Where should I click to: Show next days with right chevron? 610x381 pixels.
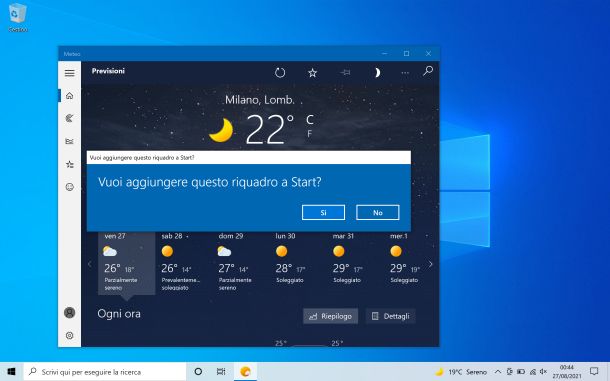point(431,264)
